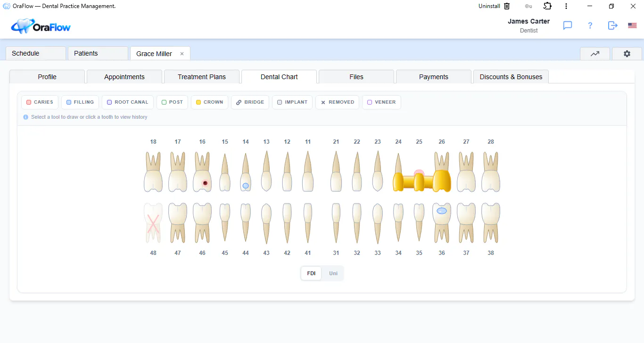Click the OraFlow logo

(x=41, y=26)
